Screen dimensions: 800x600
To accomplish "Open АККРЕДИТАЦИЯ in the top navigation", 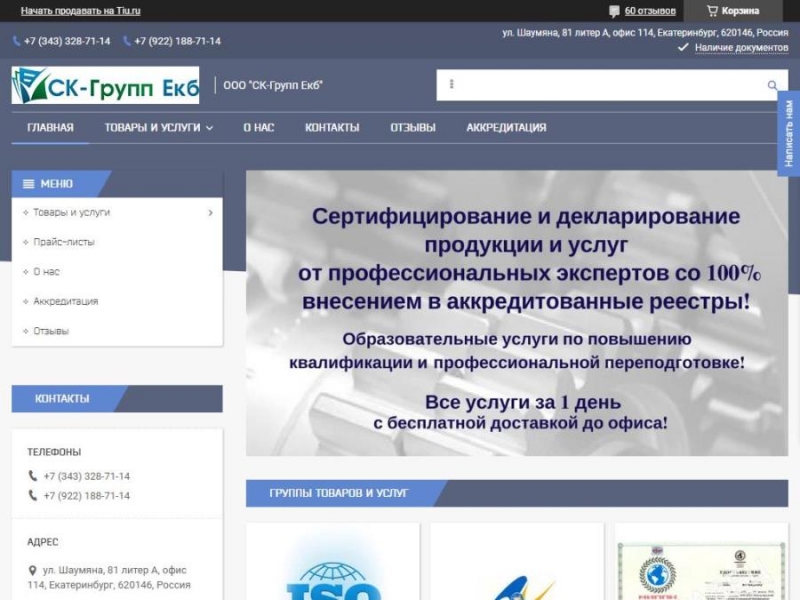I will (506, 128).
